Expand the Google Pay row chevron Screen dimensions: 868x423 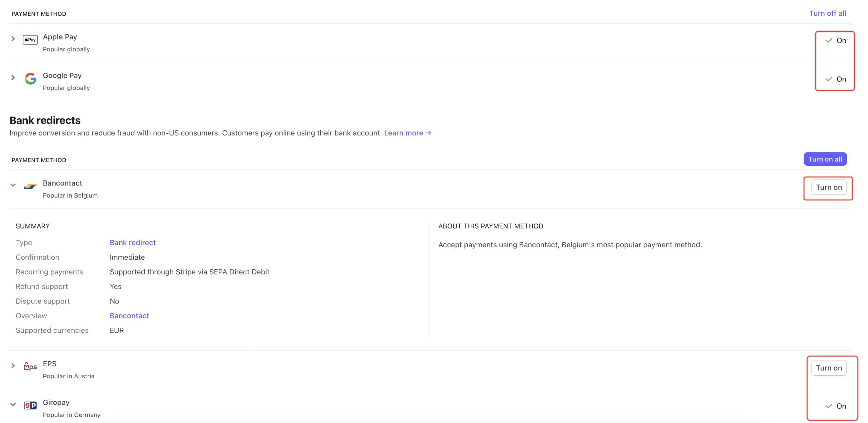coord(13,78)
